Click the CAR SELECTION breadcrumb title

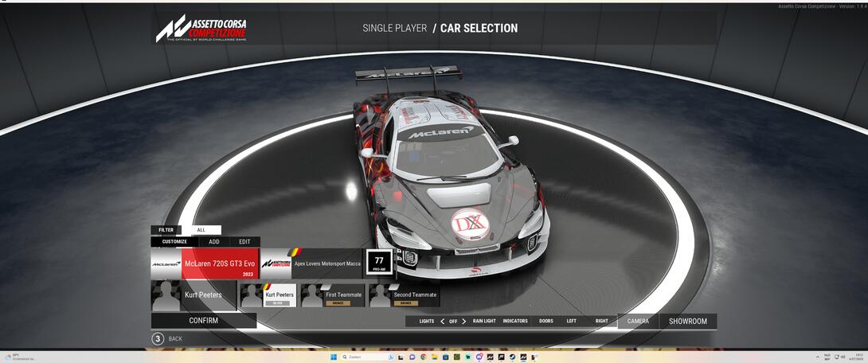479,28
